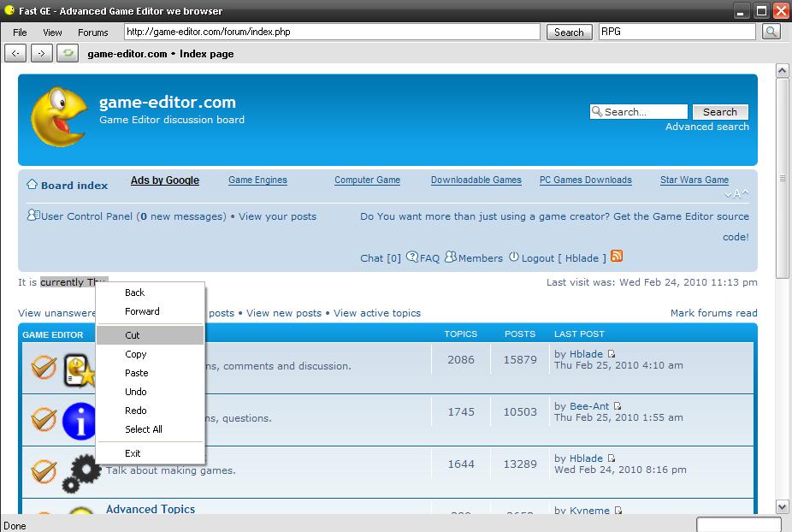Choose Undo from the context menu
792x532 pixels.
(151, 392)
